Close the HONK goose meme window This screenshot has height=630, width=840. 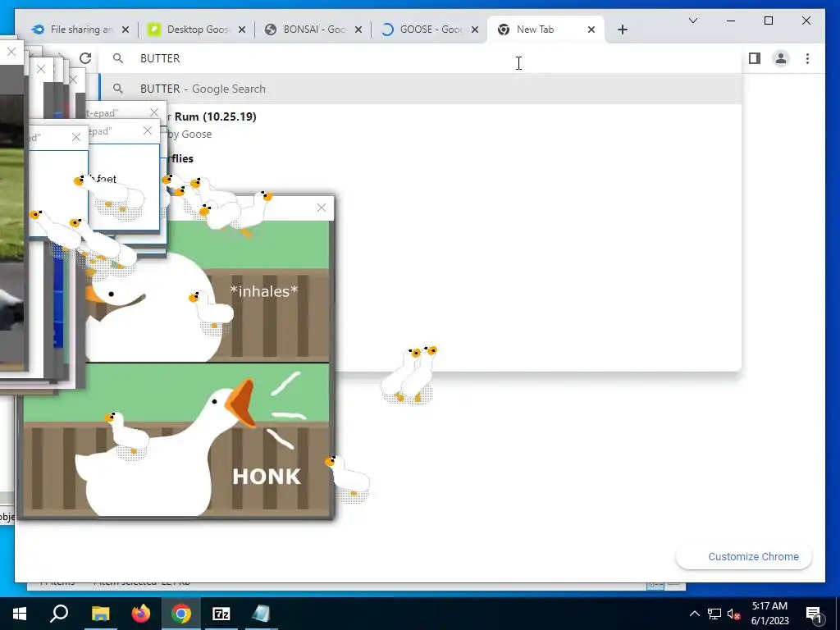pos(321,208)
